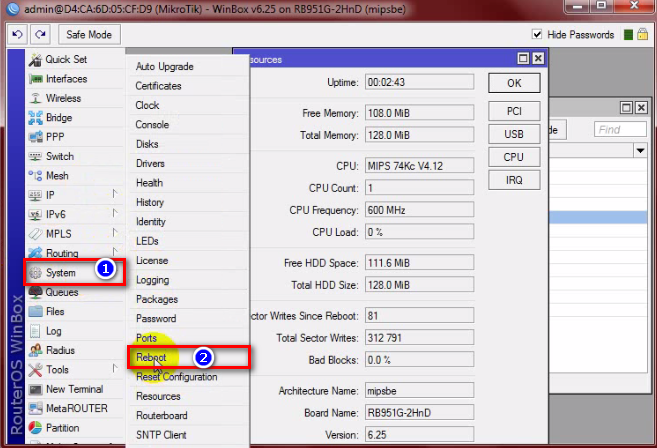Image resolution: width=657 pixels, height=448 pixels.
Task: Click the Log icon
Action: 36,331
